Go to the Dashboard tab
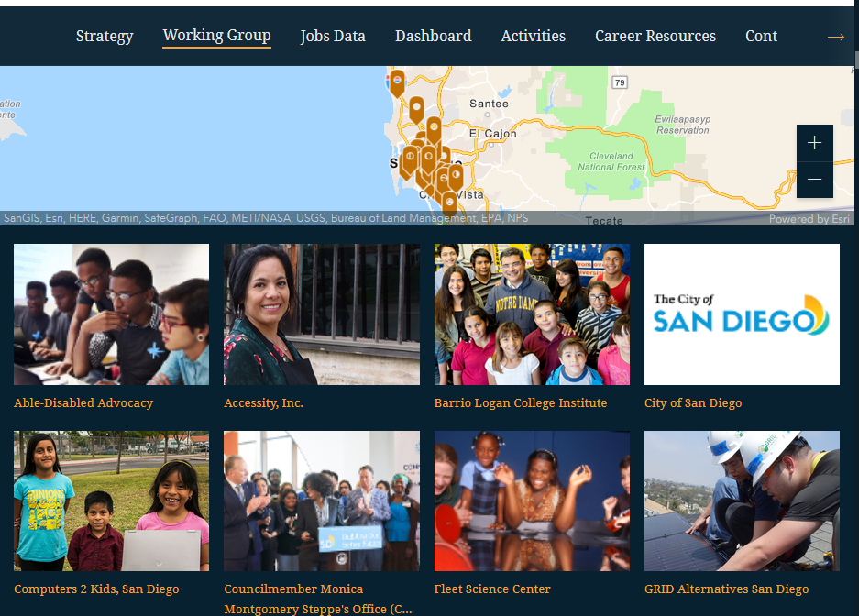 click(x=434, y=36)
